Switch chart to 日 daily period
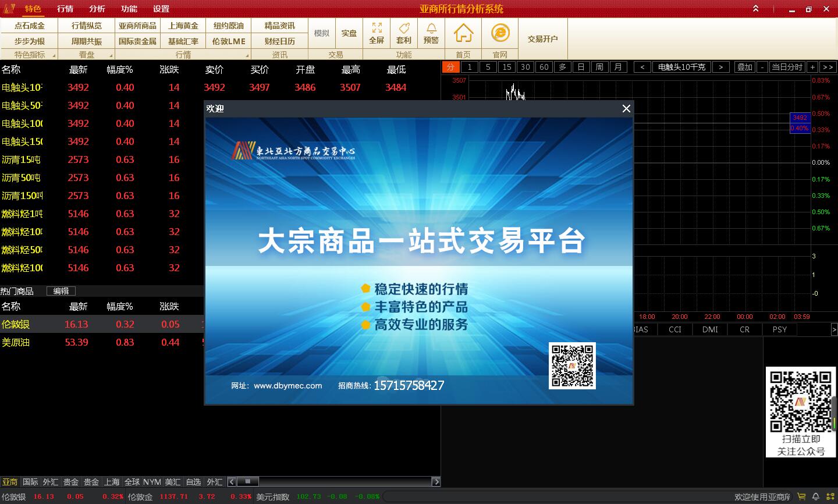 [581, 67]
